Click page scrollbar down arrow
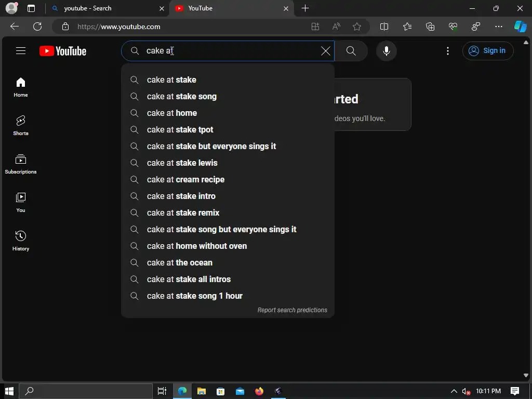Image resolution: width=532 pixels, height=399 pixels. (x=526, y=375)
